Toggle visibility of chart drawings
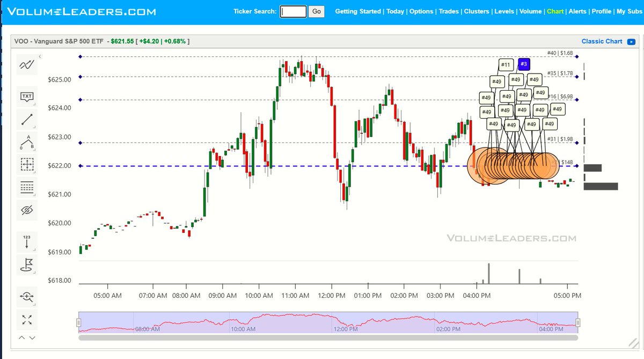The height and width of the screenshot is (359, 644). click(26, 210)
